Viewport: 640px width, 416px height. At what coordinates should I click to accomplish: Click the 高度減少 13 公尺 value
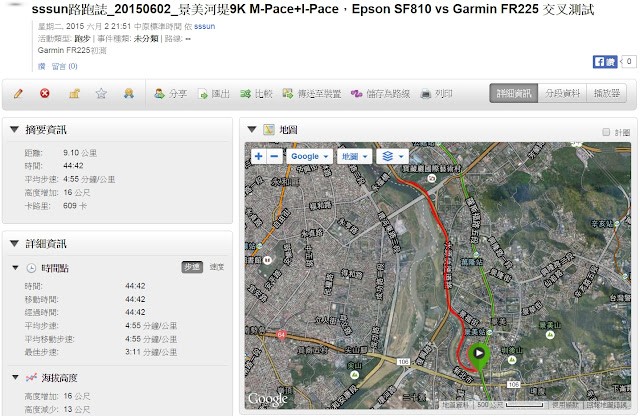(x=77, y=409)
